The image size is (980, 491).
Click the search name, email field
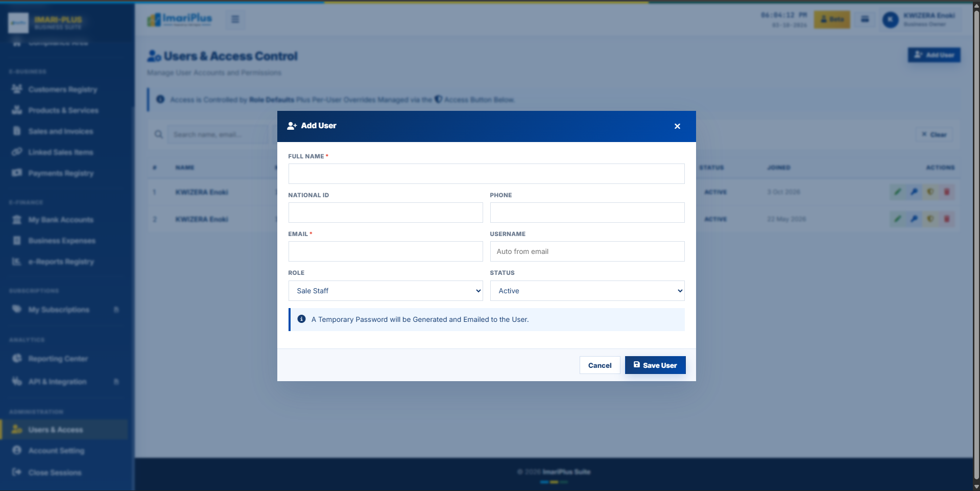218,135
